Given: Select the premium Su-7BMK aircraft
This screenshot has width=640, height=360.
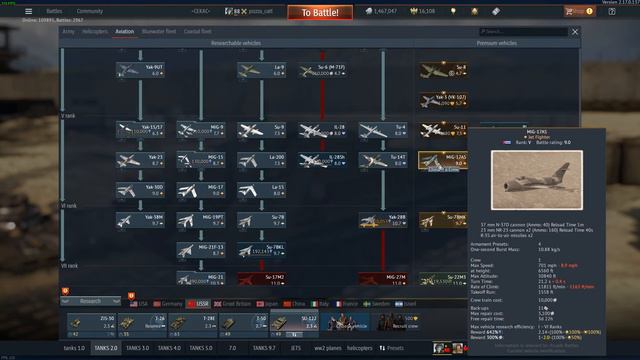Looking at the screenshot, I should (x=443, y=220).
